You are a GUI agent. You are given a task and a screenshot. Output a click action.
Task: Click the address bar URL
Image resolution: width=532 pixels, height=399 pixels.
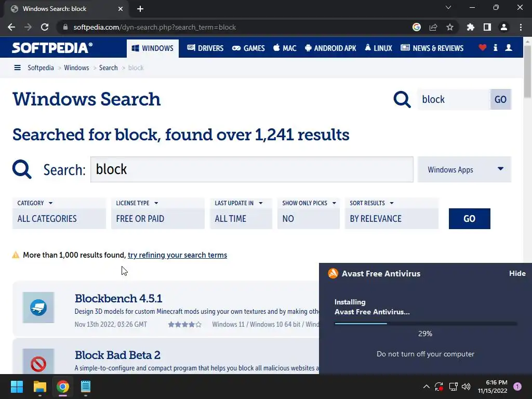tap(155, 27)
